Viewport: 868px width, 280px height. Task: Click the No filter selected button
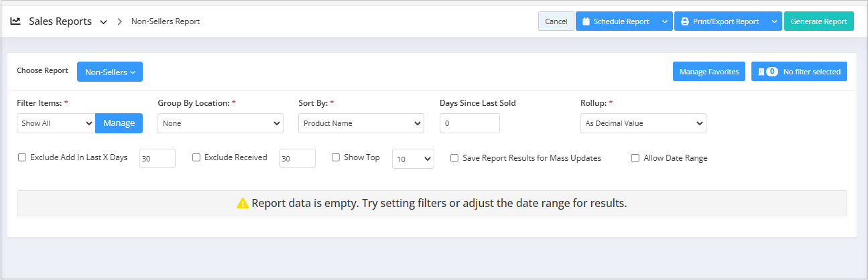coord(799,72)
